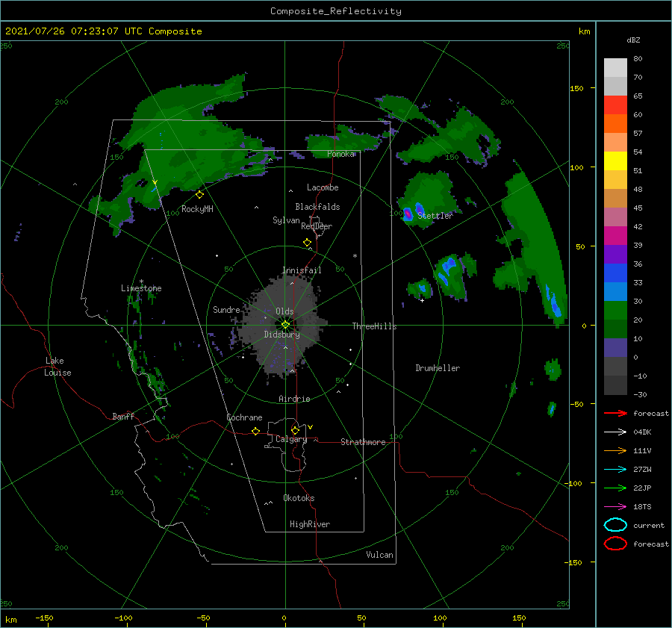Click the Okotoks label
Viewport: 672px width, 628px height.
pos(299,498)
